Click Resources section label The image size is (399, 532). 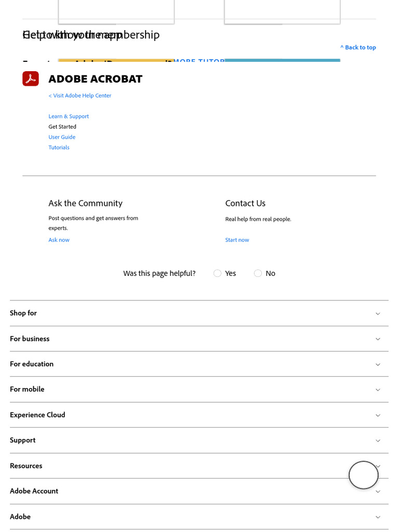(x=26, y=466)
